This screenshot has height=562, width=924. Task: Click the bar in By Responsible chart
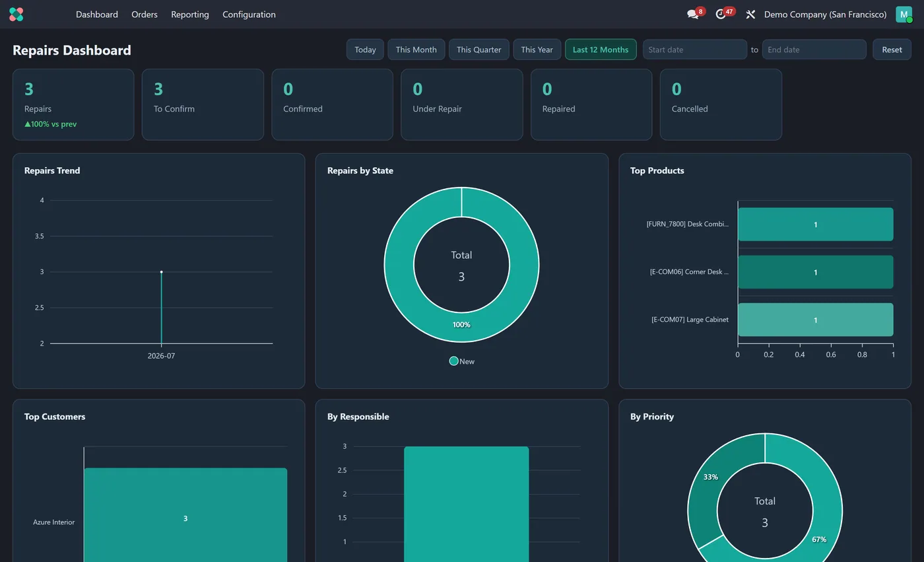coord(466,505)
